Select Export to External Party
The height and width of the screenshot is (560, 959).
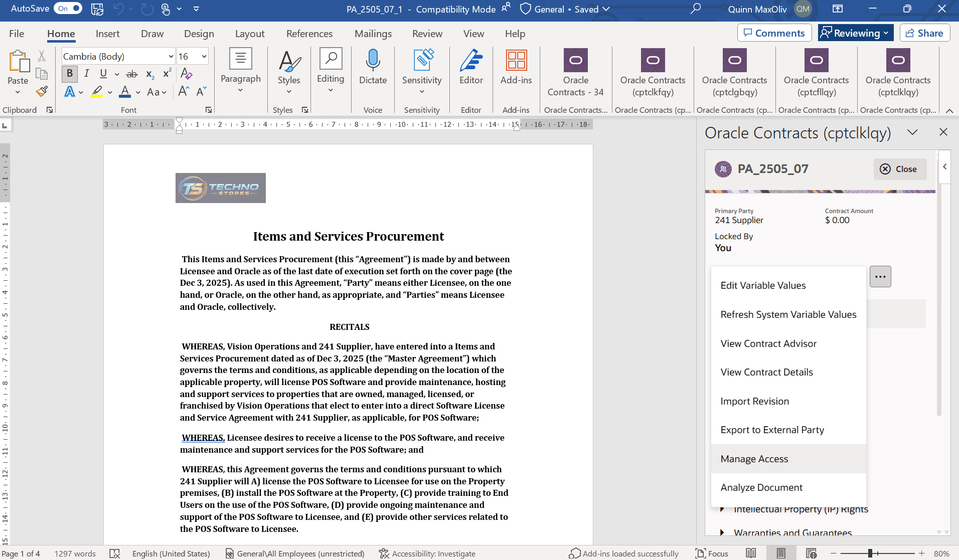(788, 430)
